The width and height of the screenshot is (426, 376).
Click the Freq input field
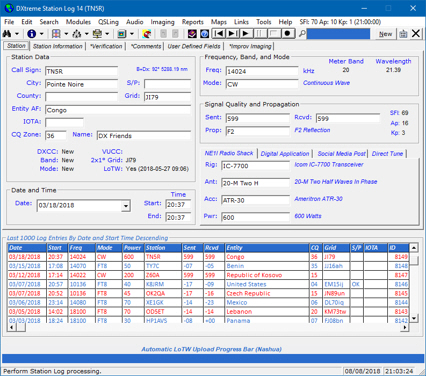coord(262,71)
